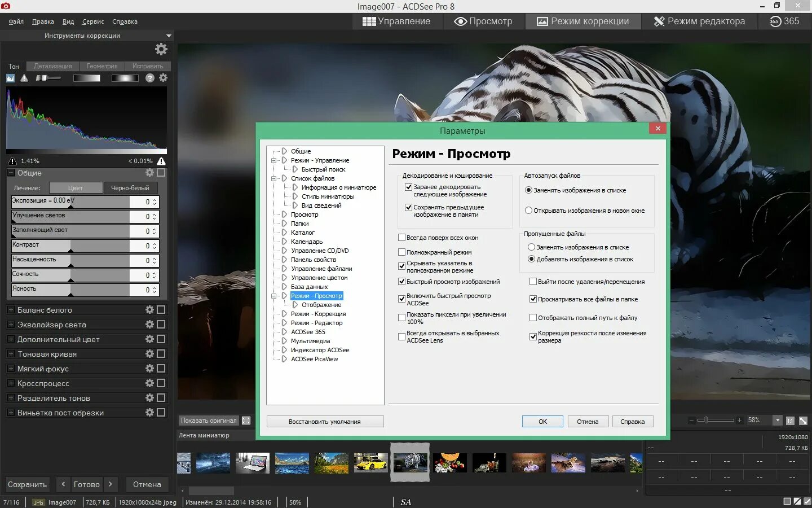This screenshot has height=508, width=812.
Task: Open the Тон tab settings gear
Action: point(163,78)
